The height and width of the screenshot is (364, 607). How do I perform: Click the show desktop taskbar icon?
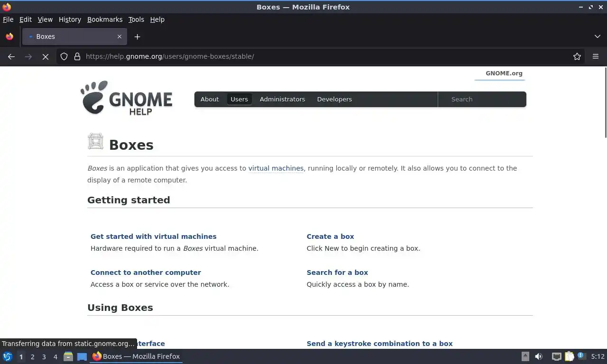pos(82,356)
